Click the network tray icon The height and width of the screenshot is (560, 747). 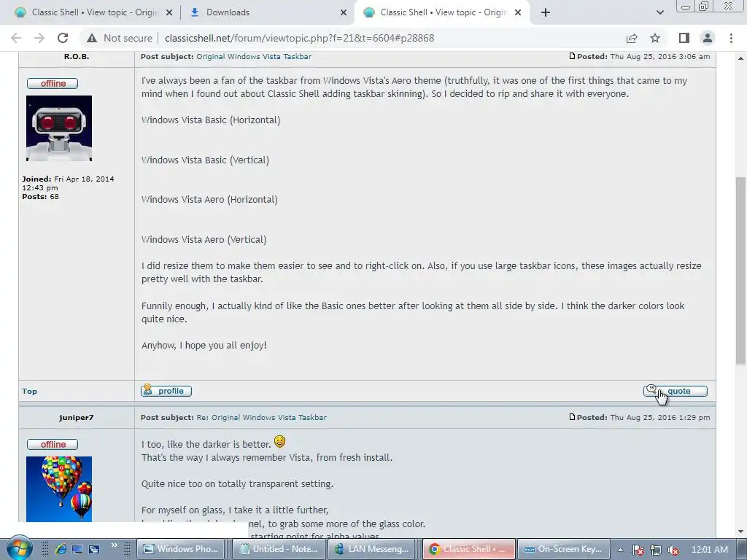tap(656, 550)
